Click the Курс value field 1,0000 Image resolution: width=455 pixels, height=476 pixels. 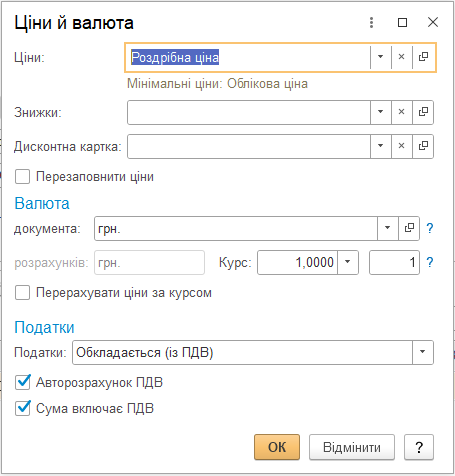click(x=297, y=263)
